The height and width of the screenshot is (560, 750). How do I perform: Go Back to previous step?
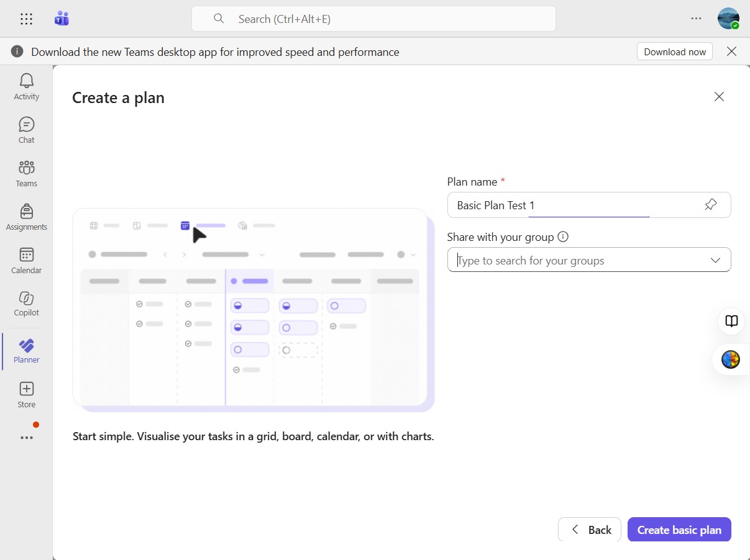590,530
